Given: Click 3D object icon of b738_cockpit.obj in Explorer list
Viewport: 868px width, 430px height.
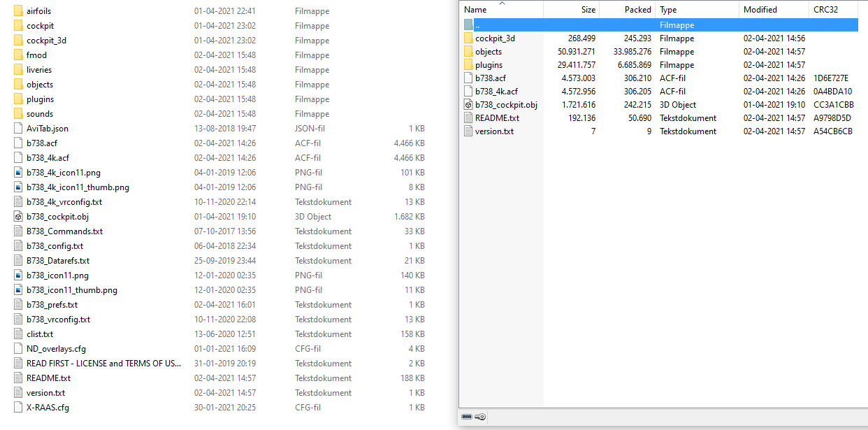Looking at the screenshot, I should [19, 217].
